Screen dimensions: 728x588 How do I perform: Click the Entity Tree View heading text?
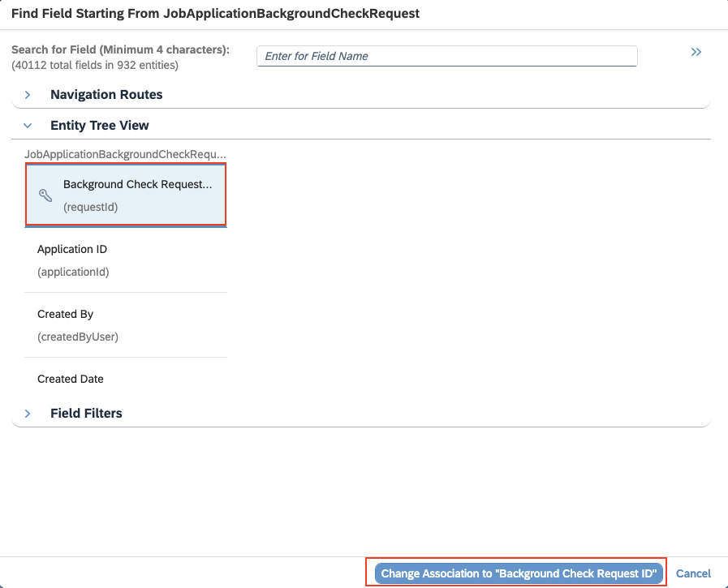100,125
